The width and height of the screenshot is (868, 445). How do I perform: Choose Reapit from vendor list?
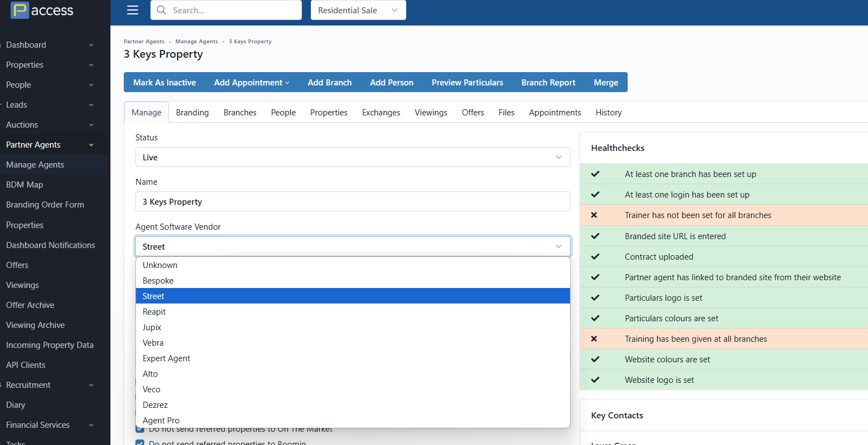[352, 312]
